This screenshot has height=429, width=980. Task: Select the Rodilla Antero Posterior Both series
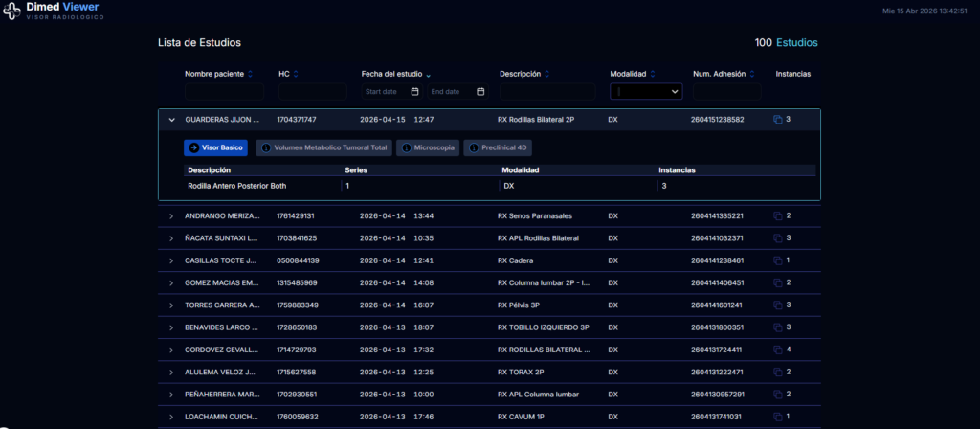(x=237, y=186)
